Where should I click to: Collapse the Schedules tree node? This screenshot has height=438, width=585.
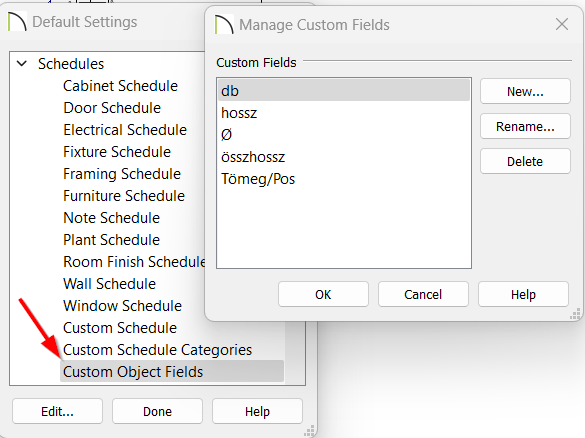click(22, 64)
